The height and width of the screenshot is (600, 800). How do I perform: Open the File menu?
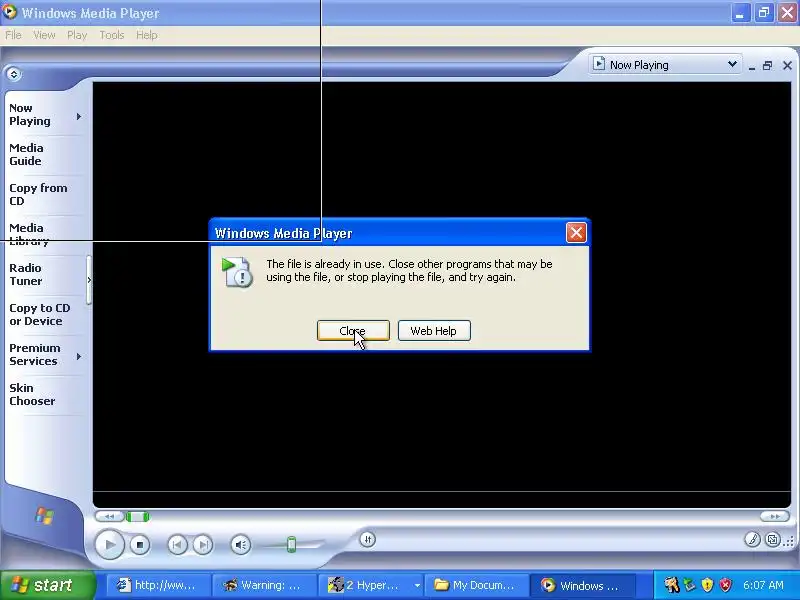tap(13, 35)
